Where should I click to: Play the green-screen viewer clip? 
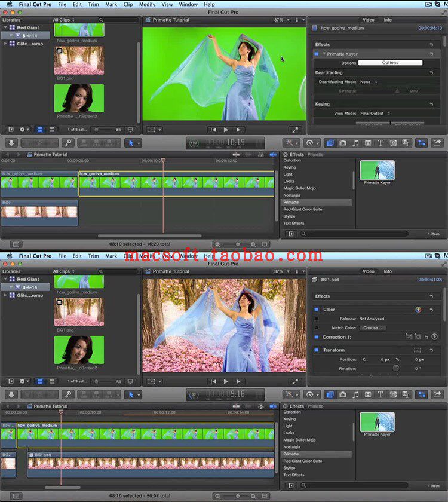click(x=226, y=130)
